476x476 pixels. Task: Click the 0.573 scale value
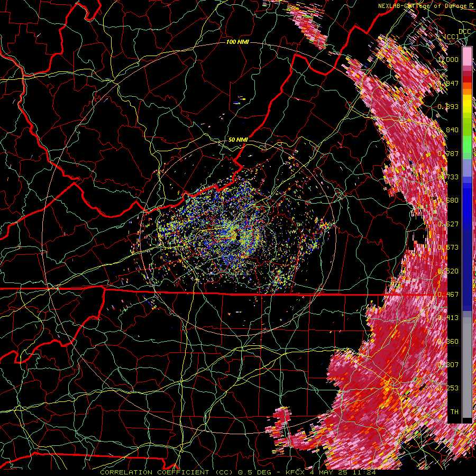click(448, 248)
